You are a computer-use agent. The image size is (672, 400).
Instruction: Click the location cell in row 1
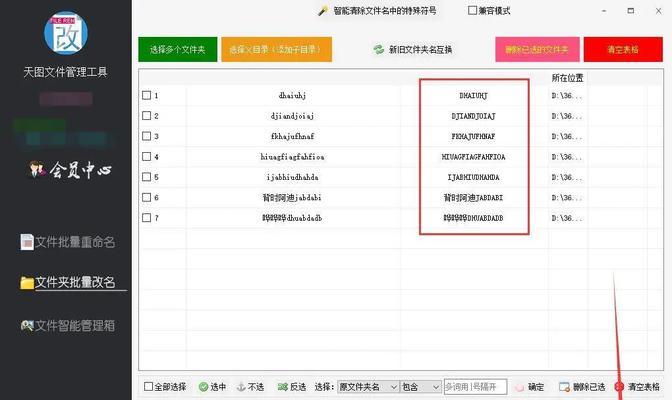click(567, 95)
